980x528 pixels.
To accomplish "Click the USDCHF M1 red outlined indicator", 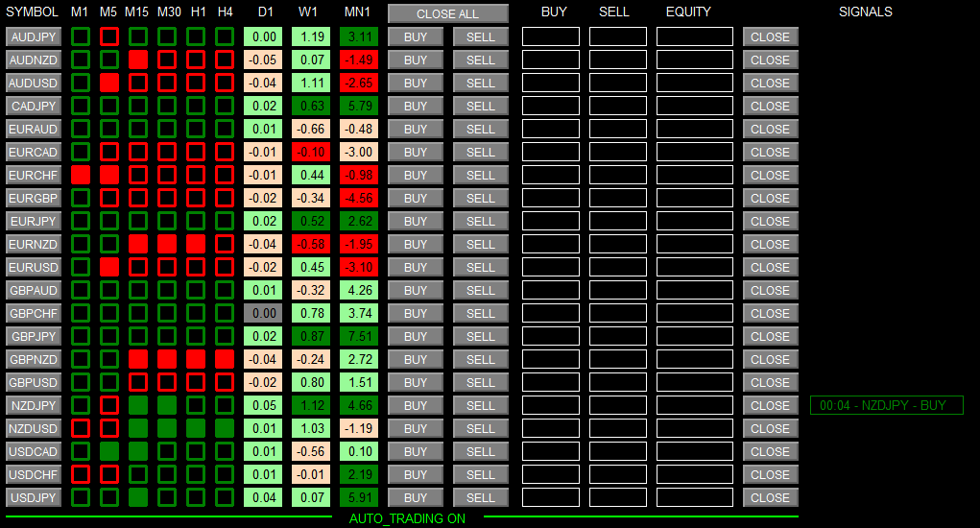I will [81, 475].
